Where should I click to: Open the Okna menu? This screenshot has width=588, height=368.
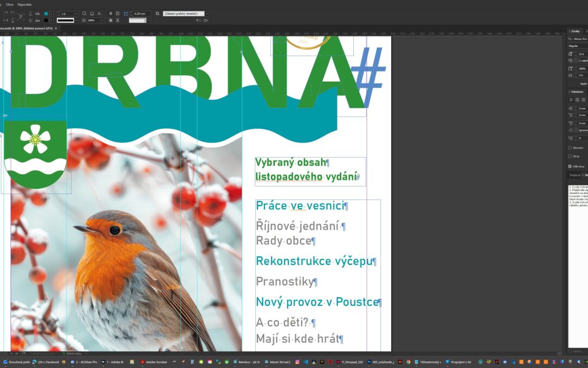[x=10, y=4]
